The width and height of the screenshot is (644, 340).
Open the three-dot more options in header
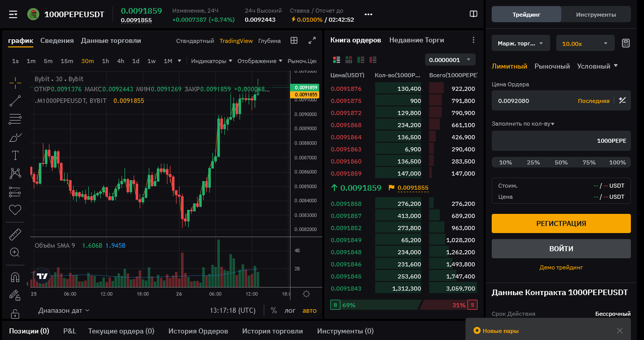[368, 14]
